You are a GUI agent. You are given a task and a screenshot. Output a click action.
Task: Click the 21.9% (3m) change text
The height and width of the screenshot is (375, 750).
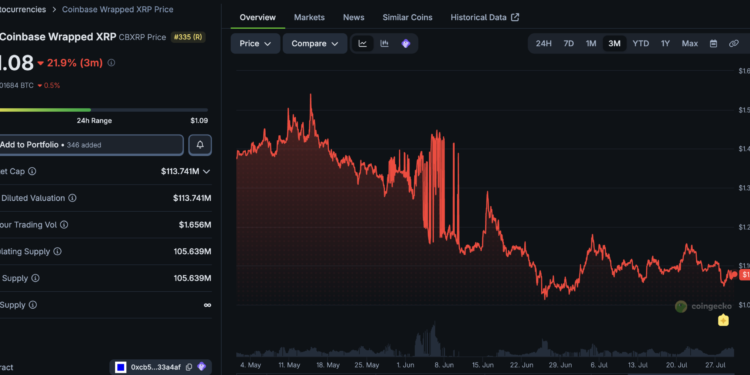click(75, 63)
